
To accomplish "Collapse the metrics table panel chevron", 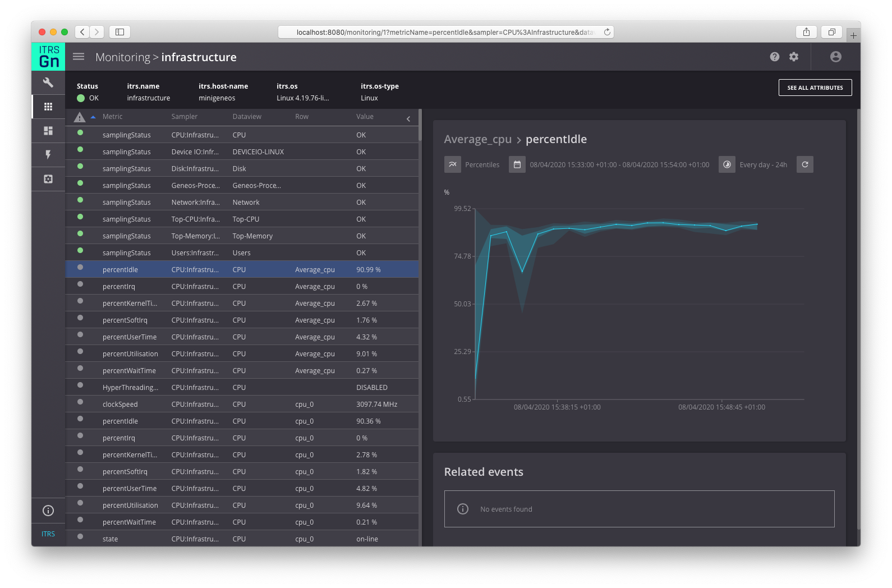I will click(408, 118).
